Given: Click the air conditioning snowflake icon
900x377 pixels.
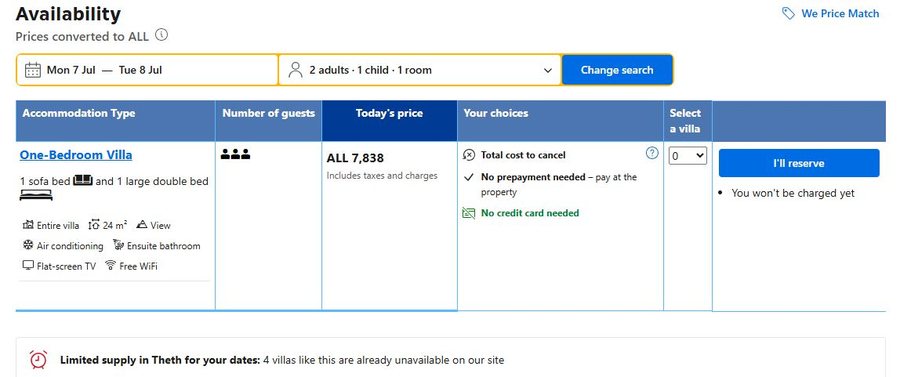Looking at the screenshot, I should (28, 245).
